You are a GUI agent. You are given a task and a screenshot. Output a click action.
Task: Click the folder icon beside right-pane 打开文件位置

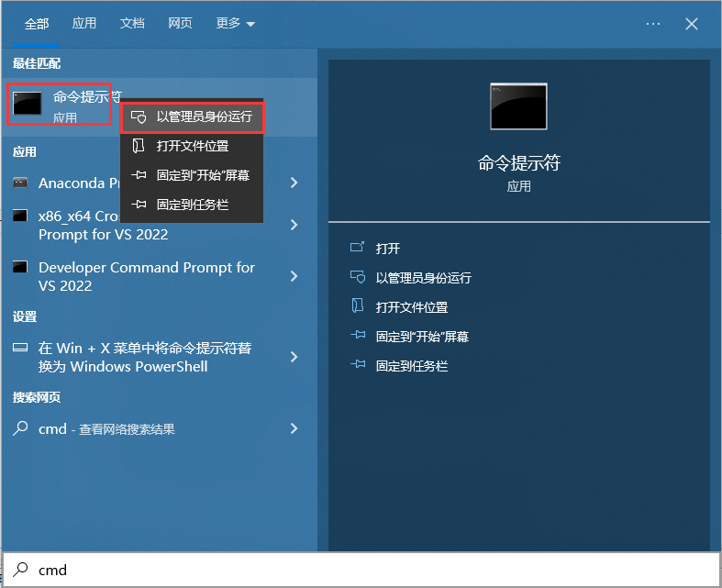tap(357, 305)
